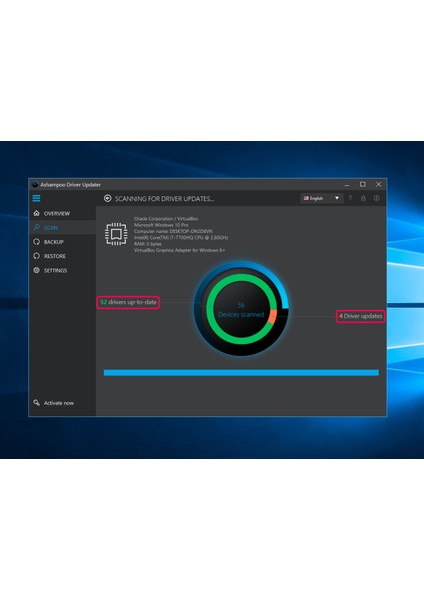Click the Ashampoo Driver Updater title bar logo
Image resolution: width=424 pixels, height=600 pixels.
click(x=35, y=184)
